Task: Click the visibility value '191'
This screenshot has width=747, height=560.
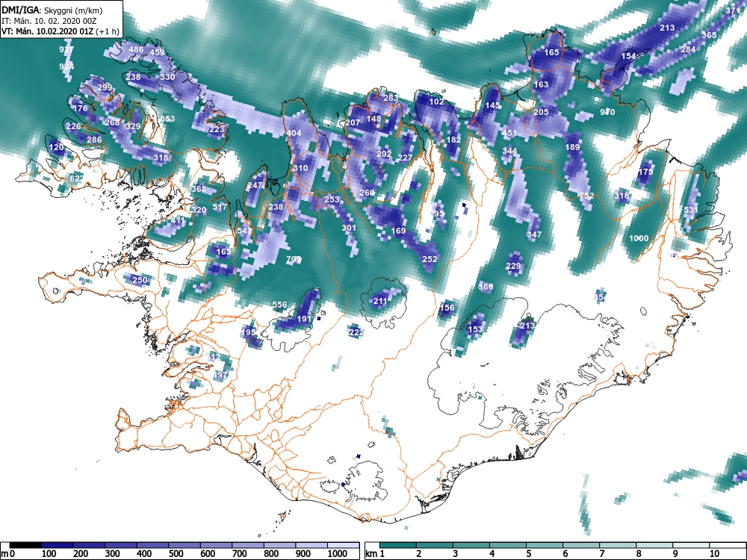Action: [x=304, y=319]
